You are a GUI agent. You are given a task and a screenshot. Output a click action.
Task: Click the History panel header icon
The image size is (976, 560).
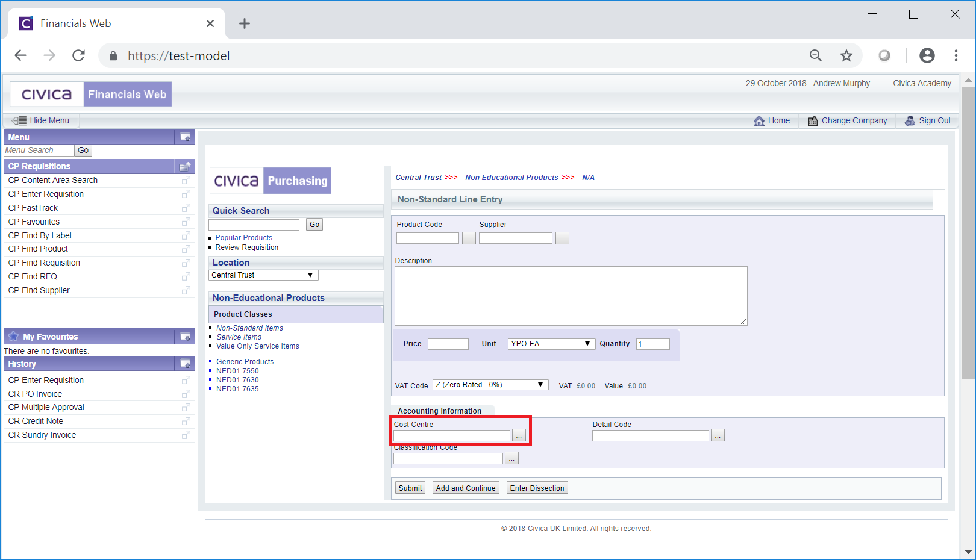click(x=185, y=363)
